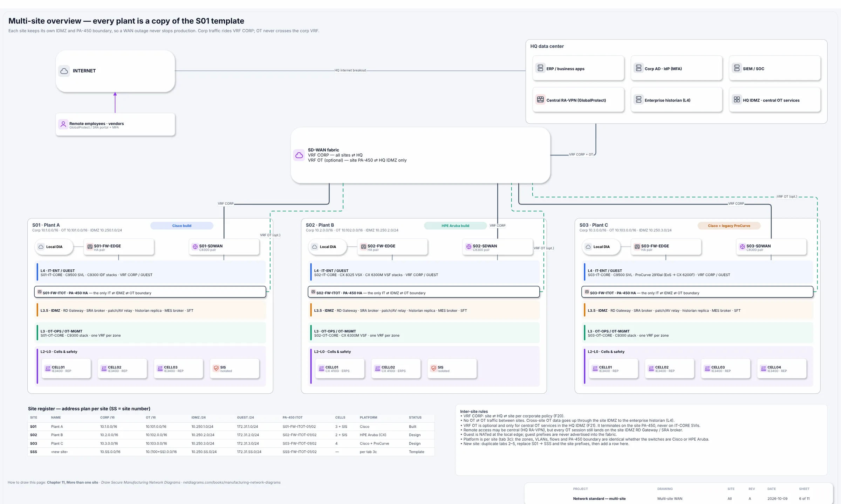The height and width of the screenshot is (504, 841).
Task: Click the 10.102.0.0/16 OT cell
Action: (156, 435)
